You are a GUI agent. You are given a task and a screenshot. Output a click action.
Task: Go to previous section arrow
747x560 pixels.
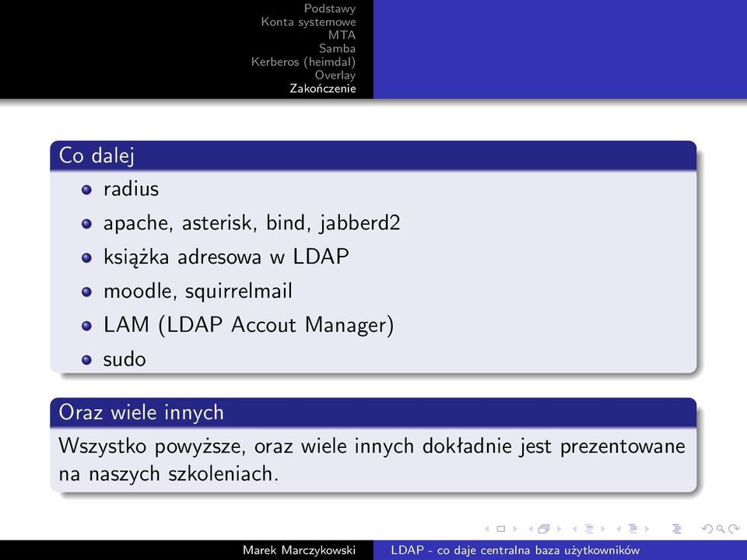(619, 529)
